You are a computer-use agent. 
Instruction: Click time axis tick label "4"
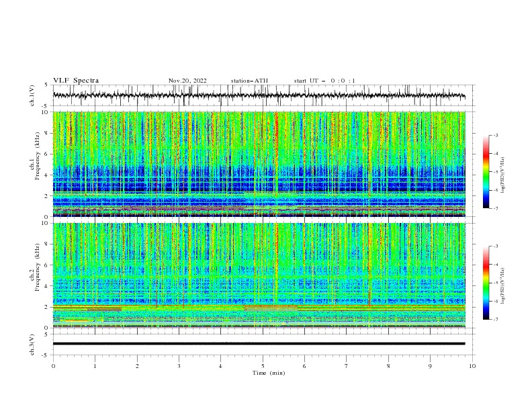point(220,366)
